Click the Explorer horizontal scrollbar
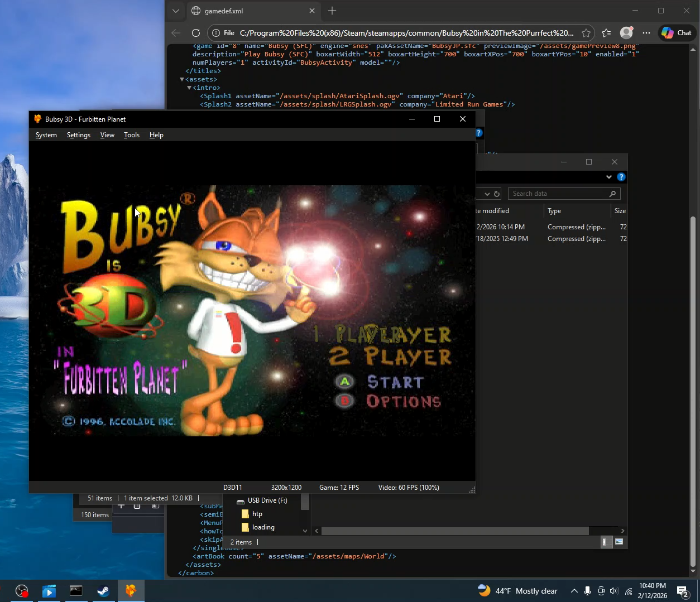The image size is (700, 602). [x=455, y=531]
